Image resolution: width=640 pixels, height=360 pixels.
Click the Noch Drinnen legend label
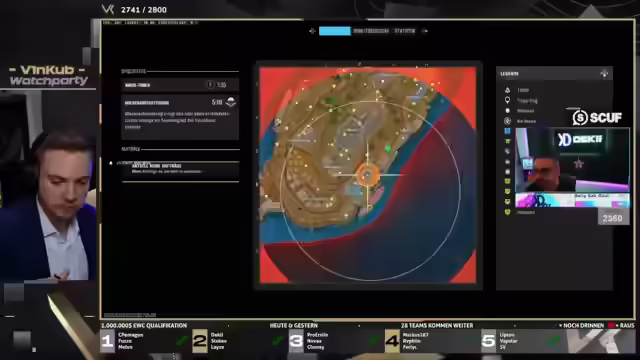click(x=583, y=325)
